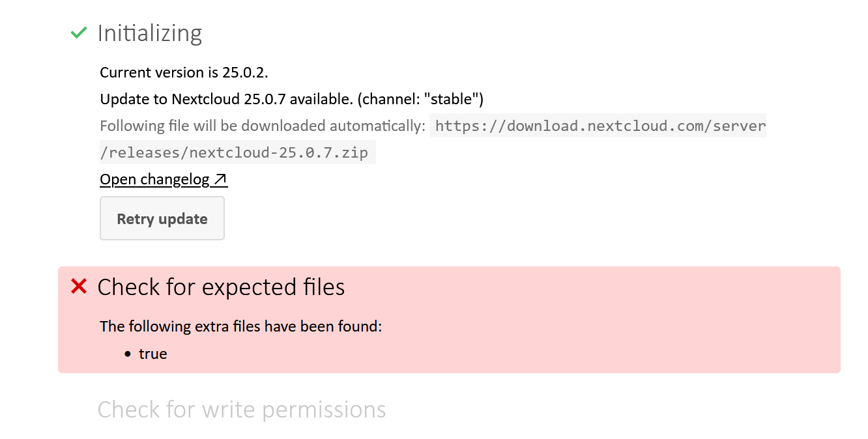This screenshot has width=868, height=439.
Task: Click the "Current version is 25.0.2." line
Action: [184, 72]
